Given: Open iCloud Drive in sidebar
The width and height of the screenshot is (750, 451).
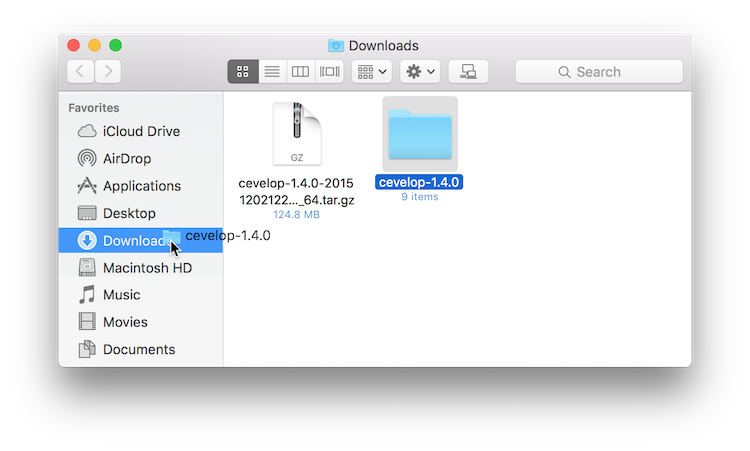Looking at the screenshot, I should [x=142, y=131].
